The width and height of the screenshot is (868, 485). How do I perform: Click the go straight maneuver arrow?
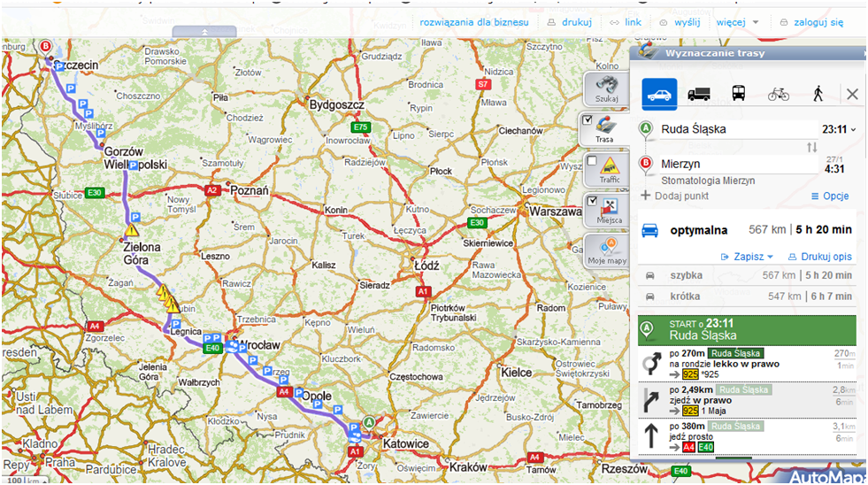click(651, 436)
